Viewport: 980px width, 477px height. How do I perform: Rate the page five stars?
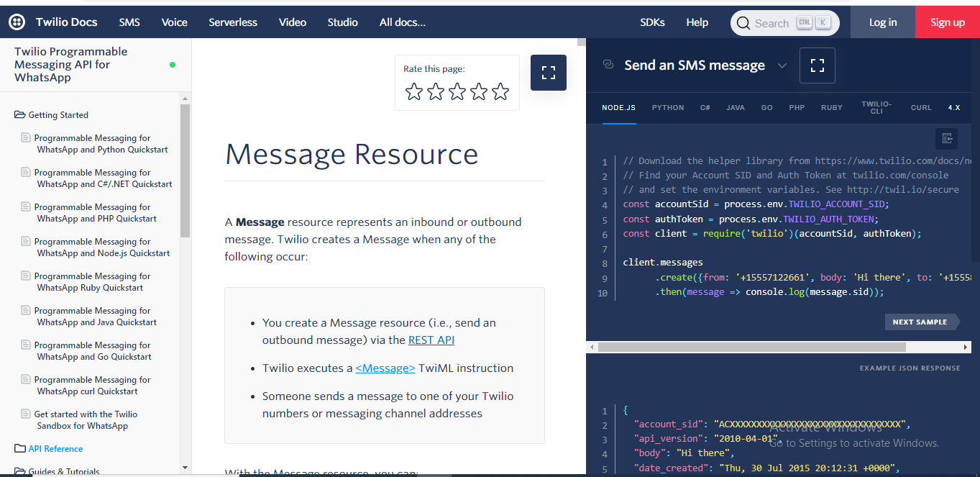(500, 92)
